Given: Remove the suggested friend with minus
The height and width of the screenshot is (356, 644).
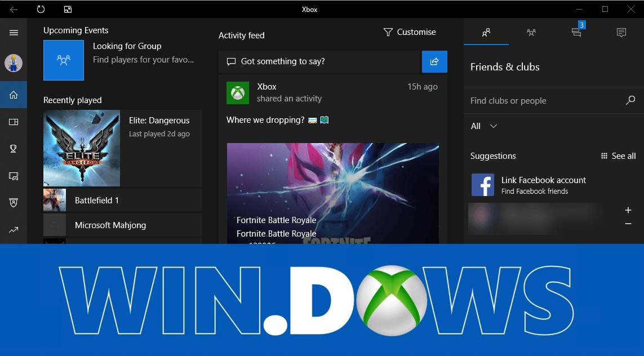Looking at the screenshot, I should (x=628, y=224).
